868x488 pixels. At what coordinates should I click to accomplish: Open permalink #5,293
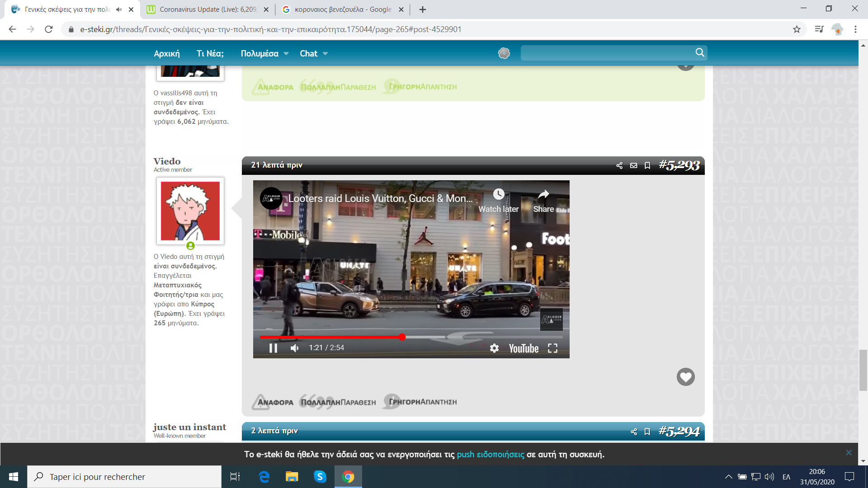pyautogui.click(x=679, y=165)
